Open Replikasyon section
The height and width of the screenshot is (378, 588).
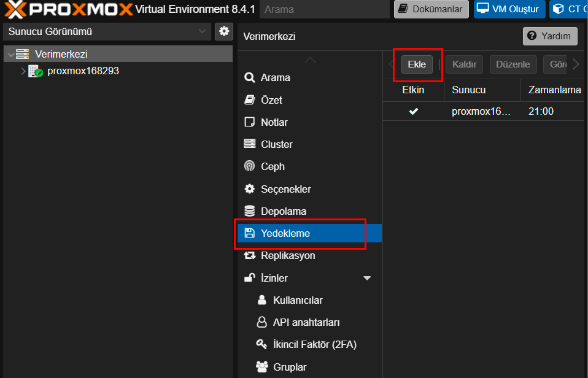point(287,255)
